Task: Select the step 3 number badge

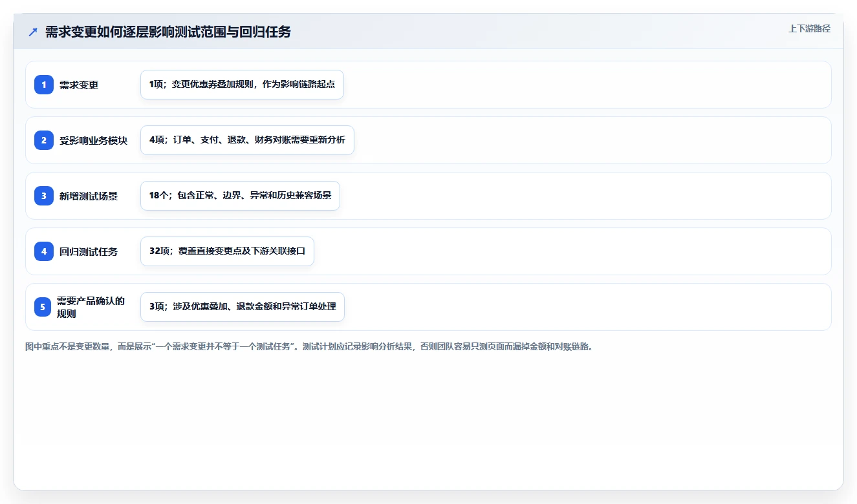Action: pos(44,196)
